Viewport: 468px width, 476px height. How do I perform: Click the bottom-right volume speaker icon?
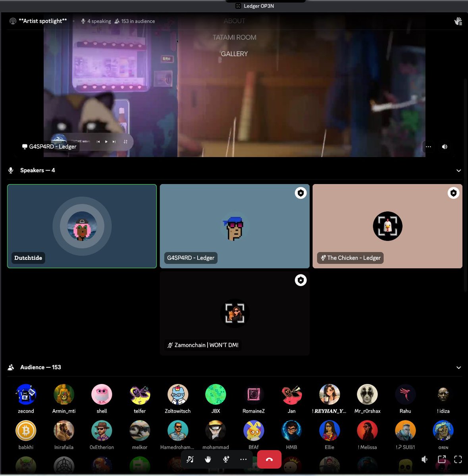tap(425, 459)
